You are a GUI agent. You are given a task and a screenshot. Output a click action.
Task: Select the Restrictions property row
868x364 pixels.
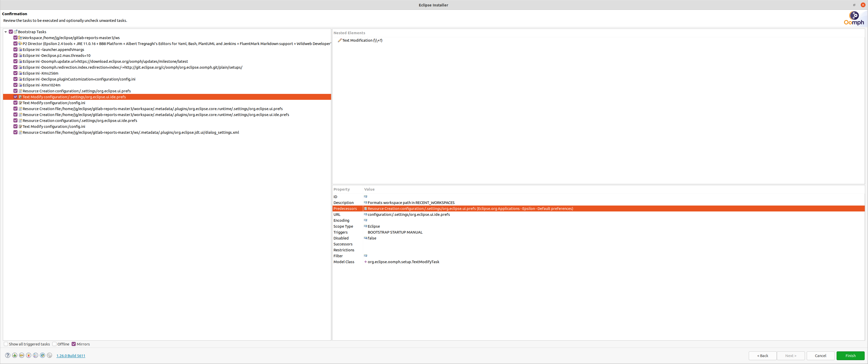coord(598,250)
